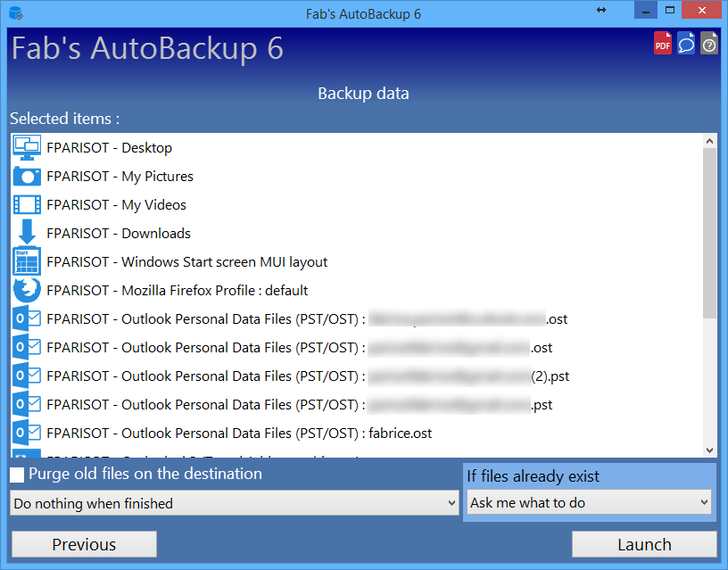Start the backup with Launch button

[x=644, y=544]
